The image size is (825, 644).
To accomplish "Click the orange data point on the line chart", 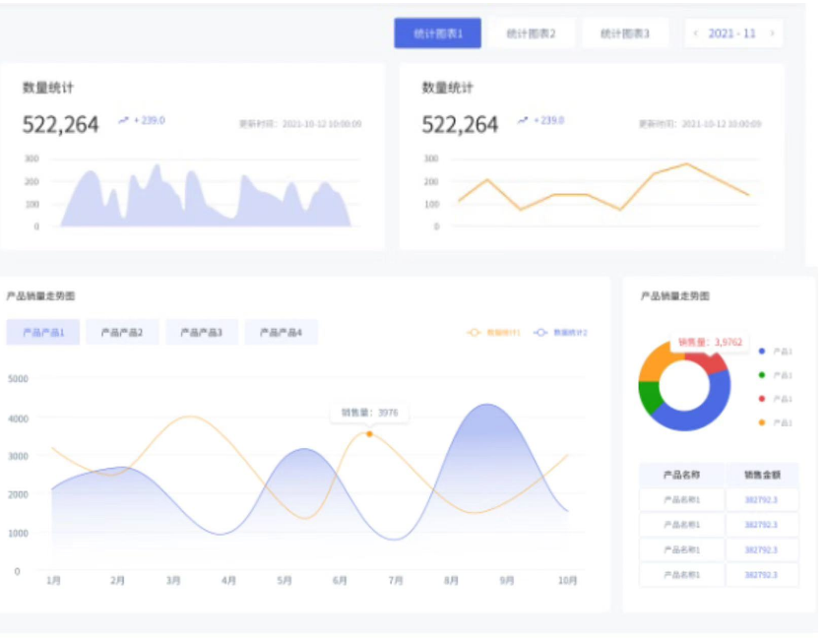I will [x=369, y=433].
